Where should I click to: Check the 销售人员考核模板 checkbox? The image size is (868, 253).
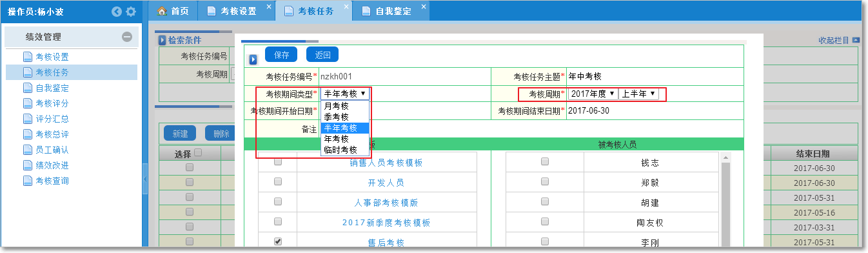[x=278, y=162]
